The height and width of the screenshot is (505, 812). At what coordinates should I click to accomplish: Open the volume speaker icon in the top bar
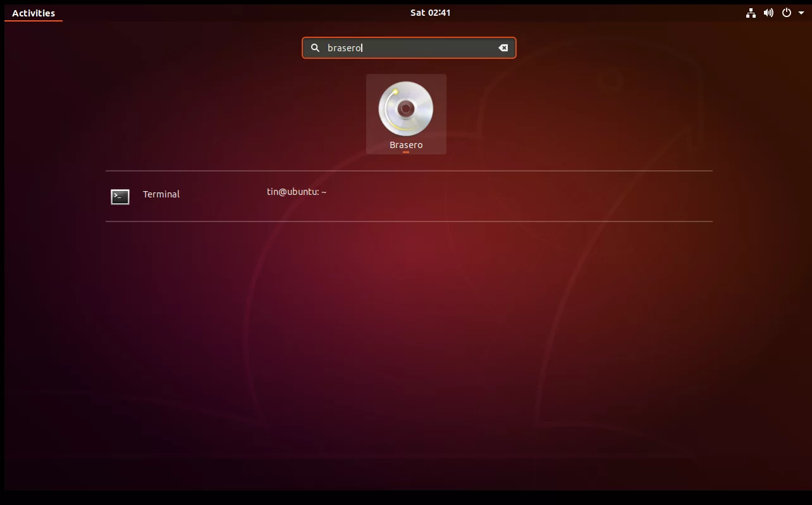pyautogui.click(x=768, y=13)
